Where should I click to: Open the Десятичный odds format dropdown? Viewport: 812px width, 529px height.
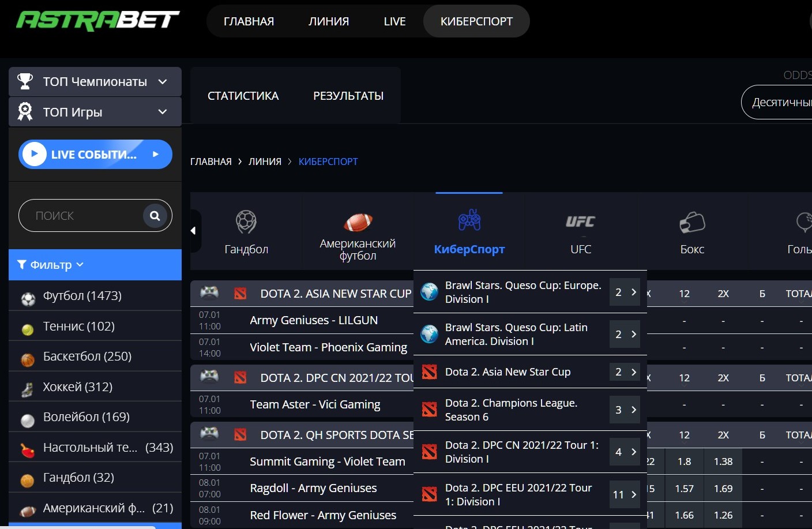(776, 102)
